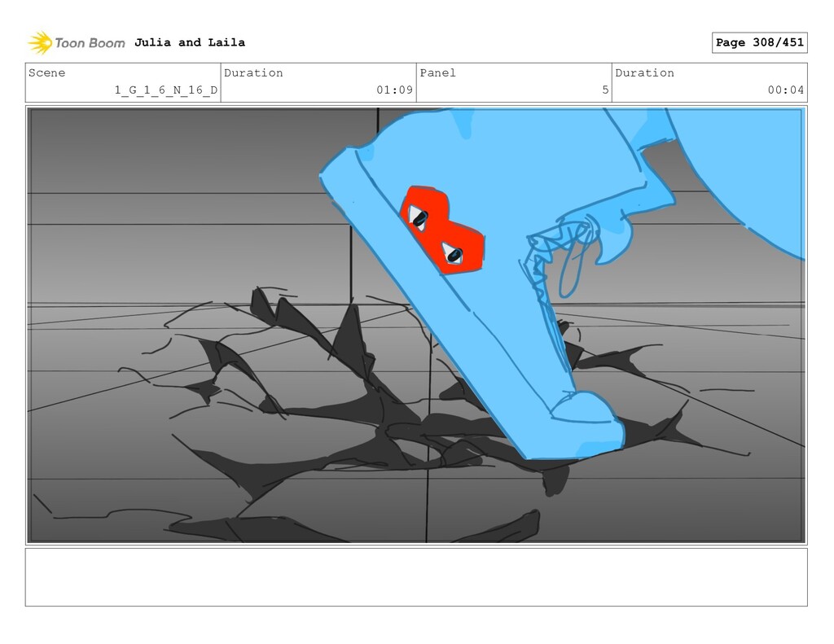Click the storyboard panel drawing thumbnail

coord(416,326)
